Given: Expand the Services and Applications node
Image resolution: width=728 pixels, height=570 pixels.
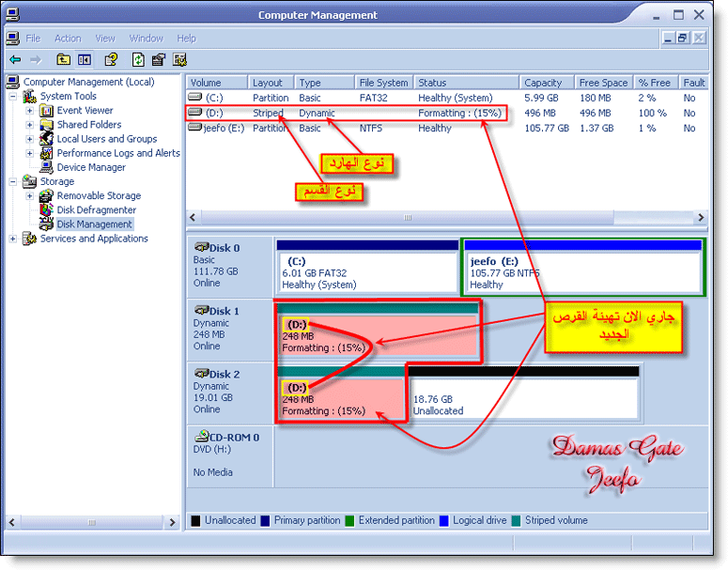Looking at the screenshot, I should pyautogui.click(x=13, y=239).
